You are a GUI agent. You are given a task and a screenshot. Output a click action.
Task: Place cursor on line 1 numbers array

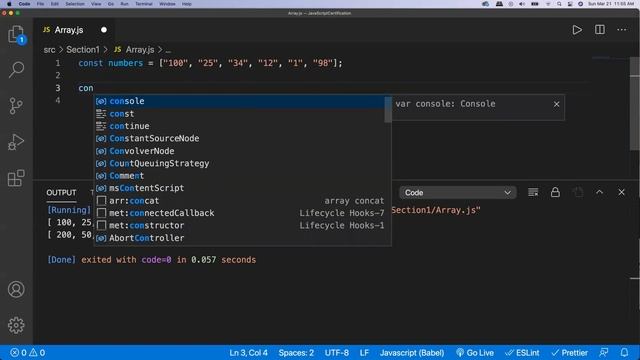coord(251,63)
